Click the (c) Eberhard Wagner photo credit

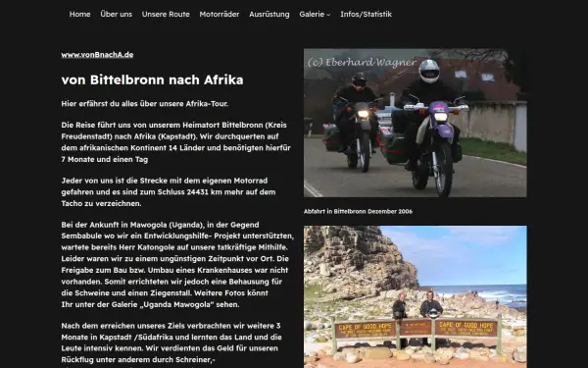click(x=362, y=63)
